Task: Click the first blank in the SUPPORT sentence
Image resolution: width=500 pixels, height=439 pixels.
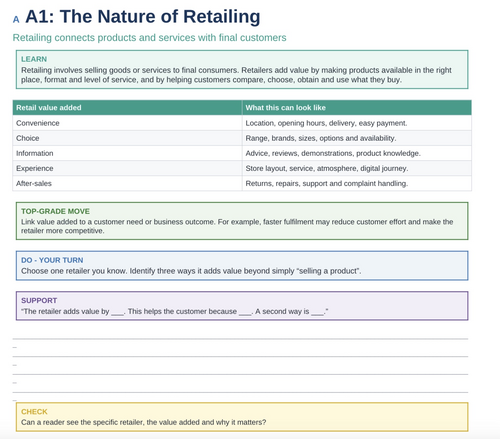Action: pyautogui.click(x=117, y=314)
